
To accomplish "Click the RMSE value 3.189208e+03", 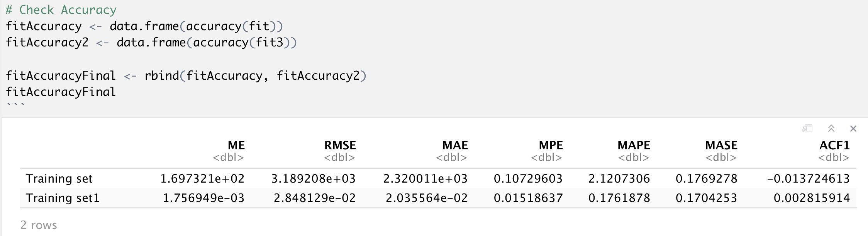I will pos(313,179).
